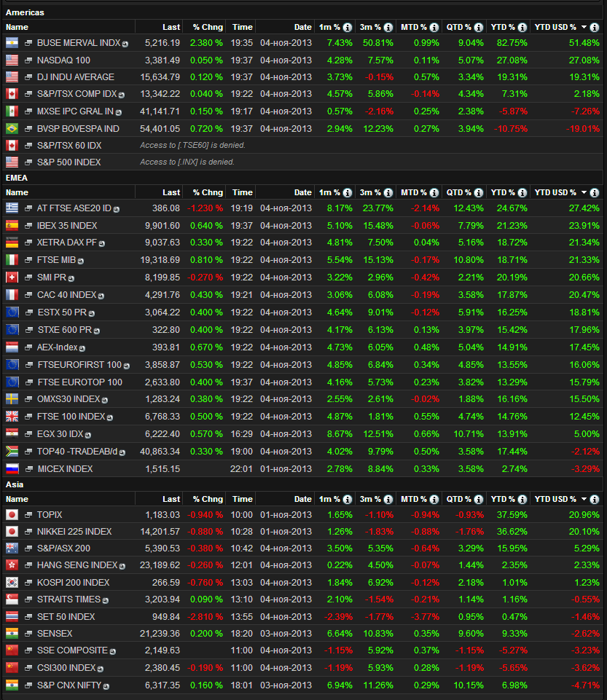This screenshot has width=607, height=700.
Task: Click the small marker after S&P CNX NIFTY name
Action: (106, 687)
